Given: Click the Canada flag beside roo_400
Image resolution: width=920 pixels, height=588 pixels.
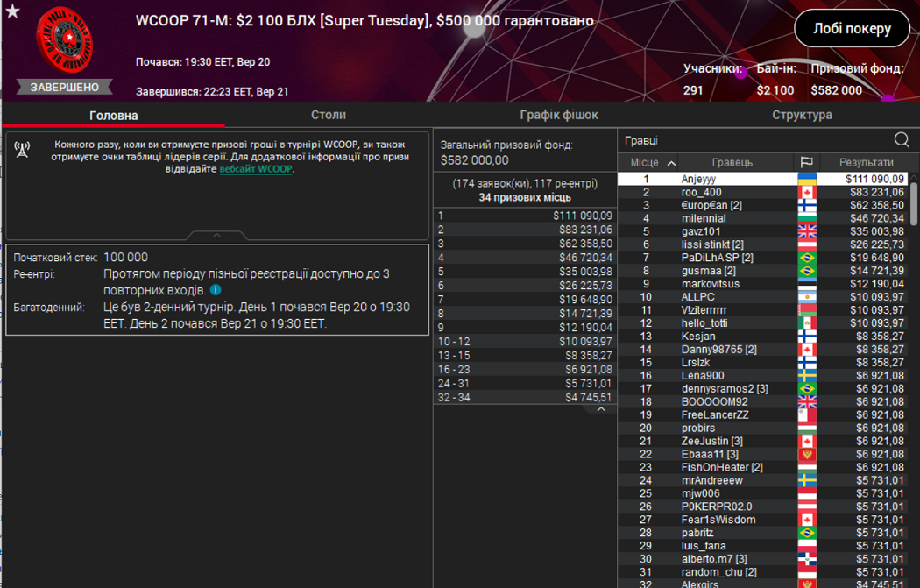Looking at the screenshot, I should pyautogui.click(x=808, y=192).
